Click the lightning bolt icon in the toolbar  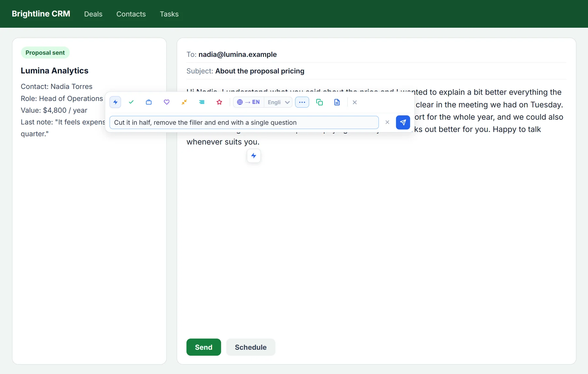tap(115, 102)
